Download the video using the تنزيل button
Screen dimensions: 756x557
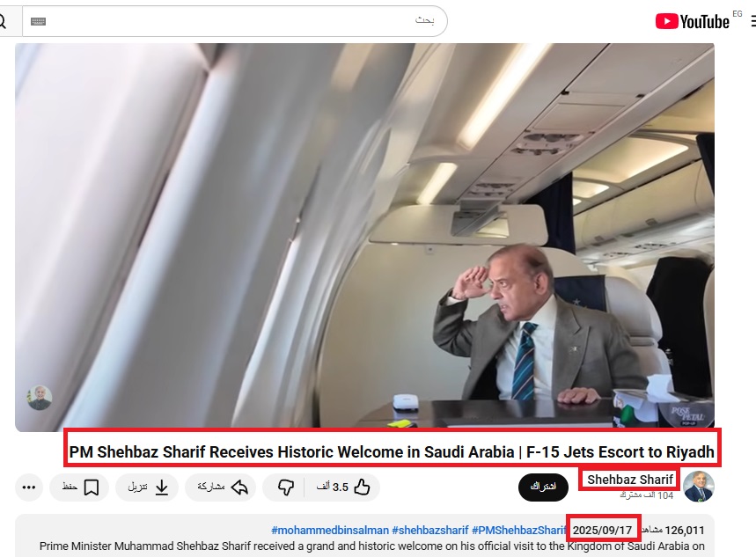coord(147,487)
